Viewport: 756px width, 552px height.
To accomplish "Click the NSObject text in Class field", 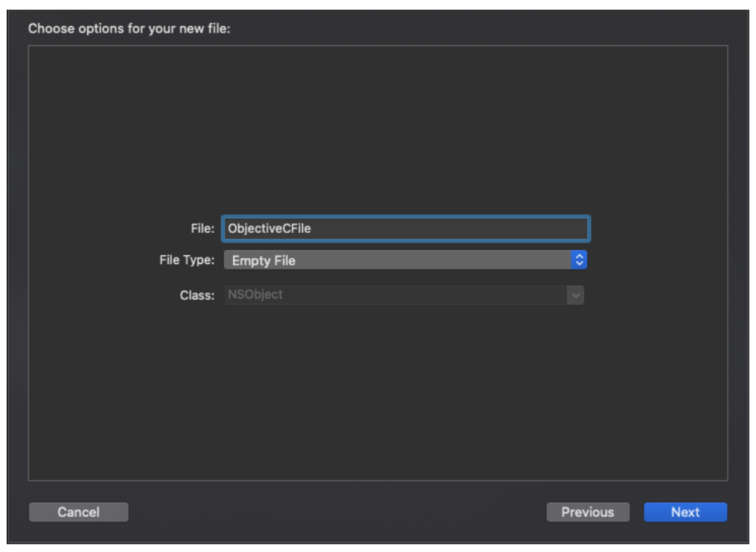I will (x=255, y=295).
